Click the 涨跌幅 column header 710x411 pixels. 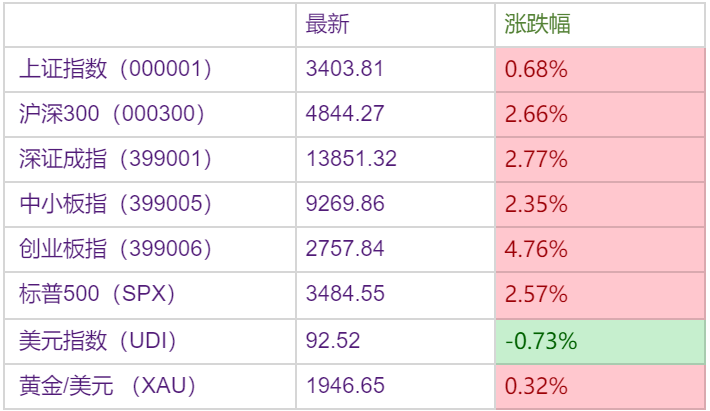538,24
